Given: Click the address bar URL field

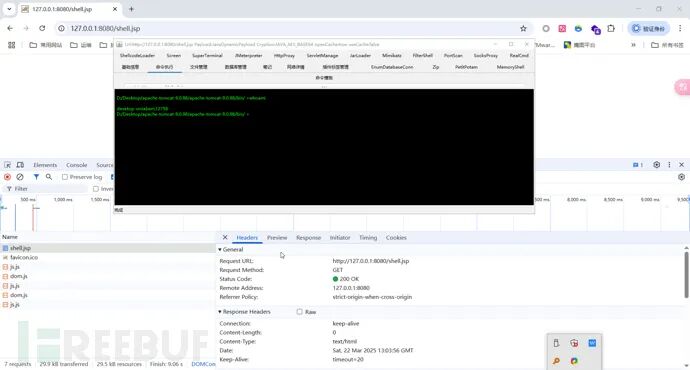Looking at the screenshot, I should (x=290, y=28).
